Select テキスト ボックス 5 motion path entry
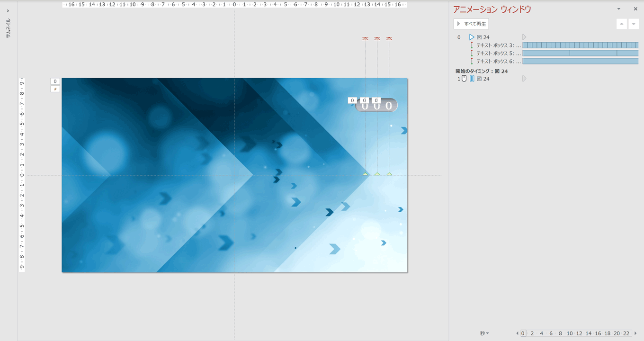The image size is (644, 341). 498,54
